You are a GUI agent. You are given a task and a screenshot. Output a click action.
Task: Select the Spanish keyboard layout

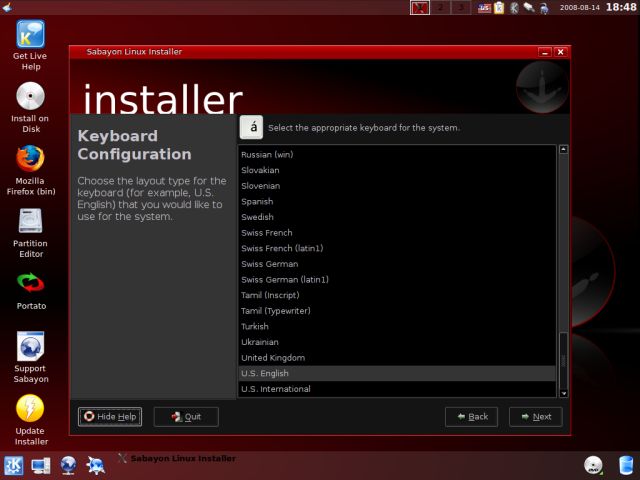[257, 201]
